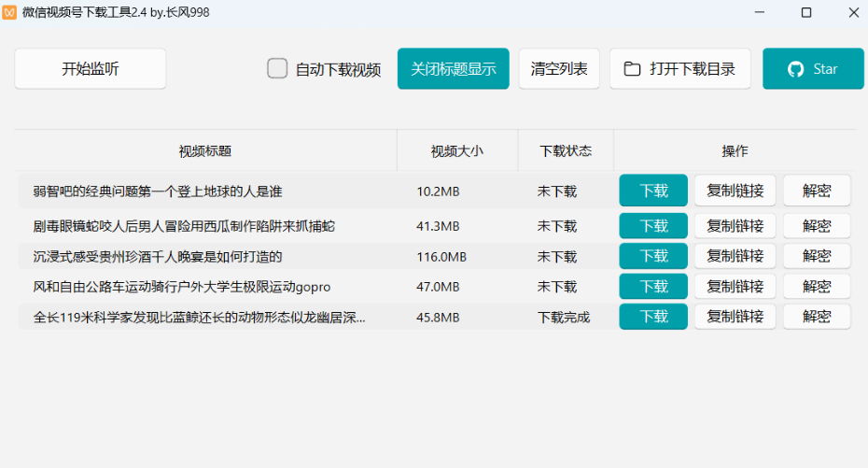Download the 116.0MB 贵州珍酒 video
Viewport: 868px width, 468px height.
click(x=653, y=256)
